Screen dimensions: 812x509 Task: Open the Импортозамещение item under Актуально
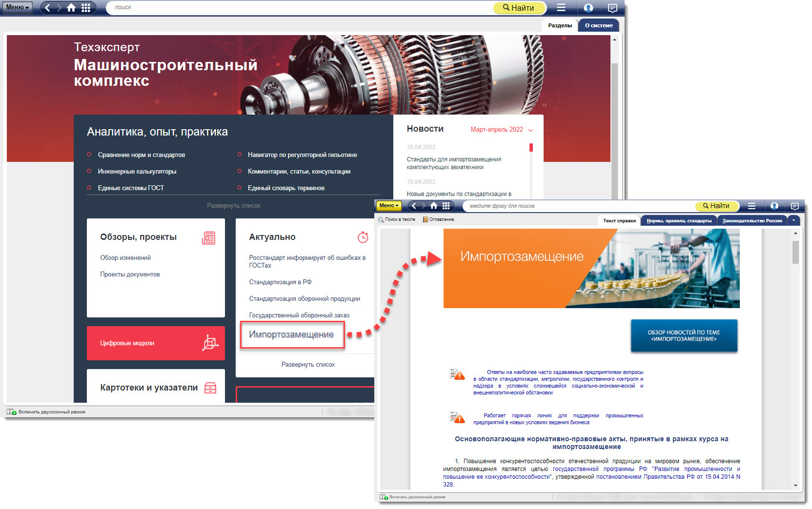[x=292, y=334]
